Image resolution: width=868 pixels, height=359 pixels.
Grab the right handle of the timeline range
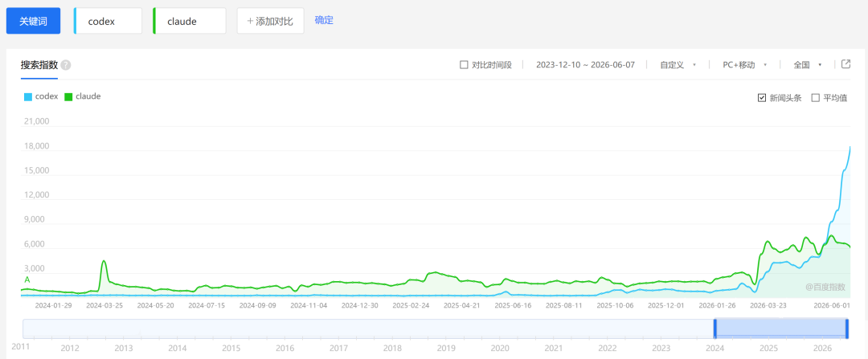pyautogui.click(x=846, y=328)
